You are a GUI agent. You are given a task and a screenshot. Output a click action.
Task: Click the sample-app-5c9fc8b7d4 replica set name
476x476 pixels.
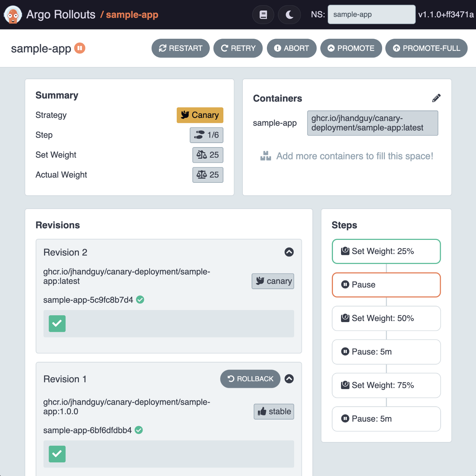tap(88, 300)
